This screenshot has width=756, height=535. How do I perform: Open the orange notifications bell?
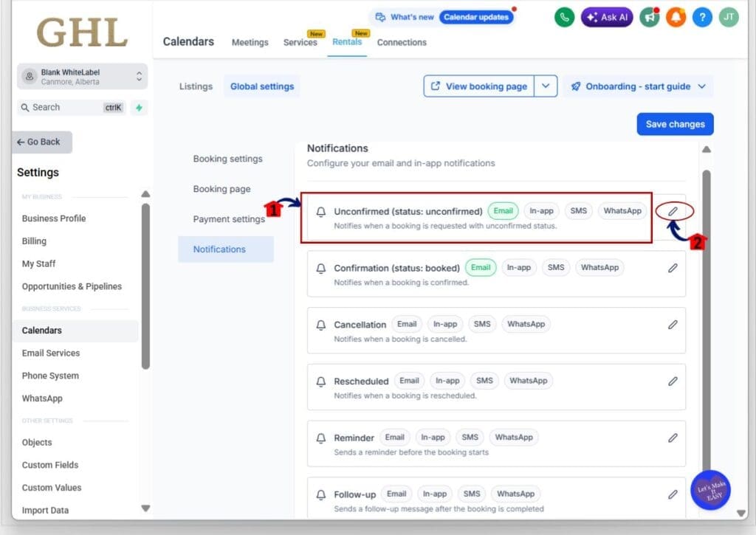click(x=676, y=18)
